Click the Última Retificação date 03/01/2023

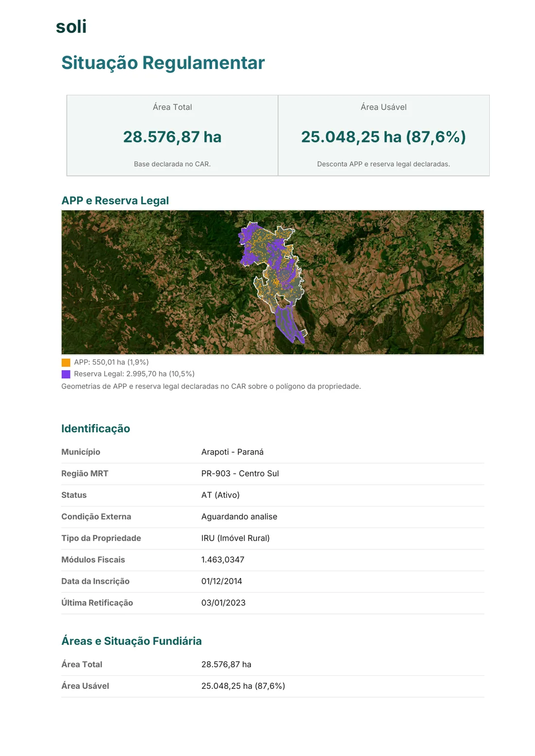224,603
